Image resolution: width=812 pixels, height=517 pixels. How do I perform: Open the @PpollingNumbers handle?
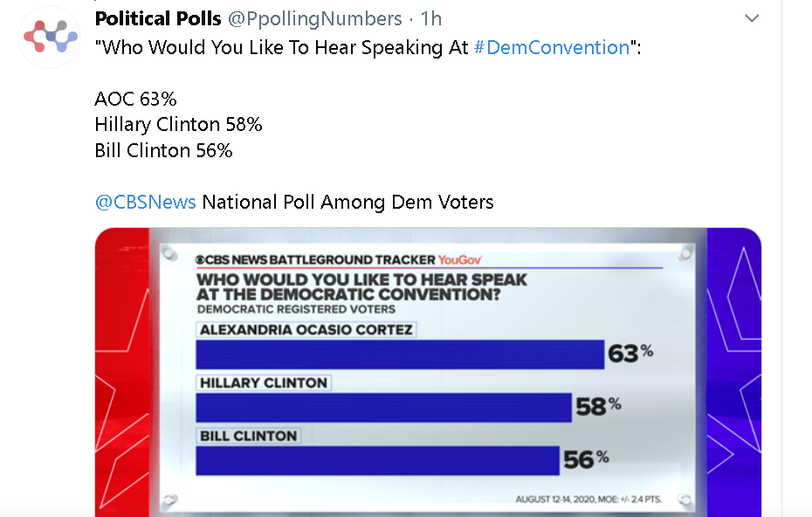[x=315, y=19]
